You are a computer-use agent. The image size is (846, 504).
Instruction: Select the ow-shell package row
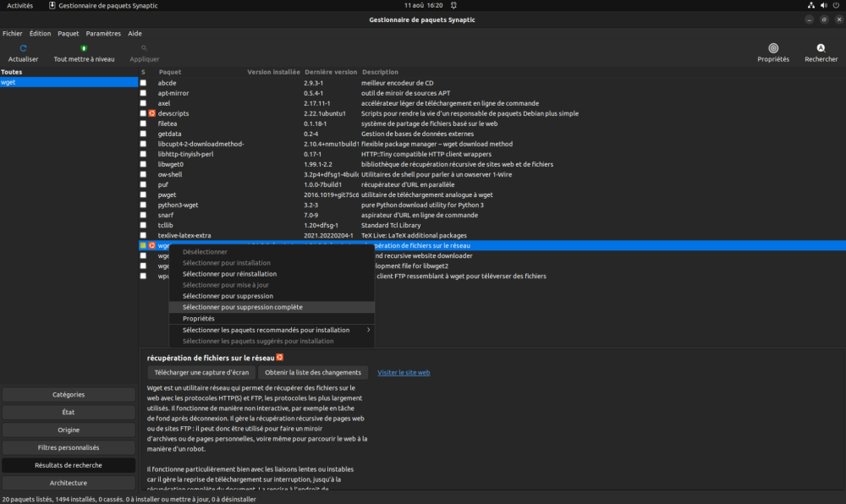492,175
